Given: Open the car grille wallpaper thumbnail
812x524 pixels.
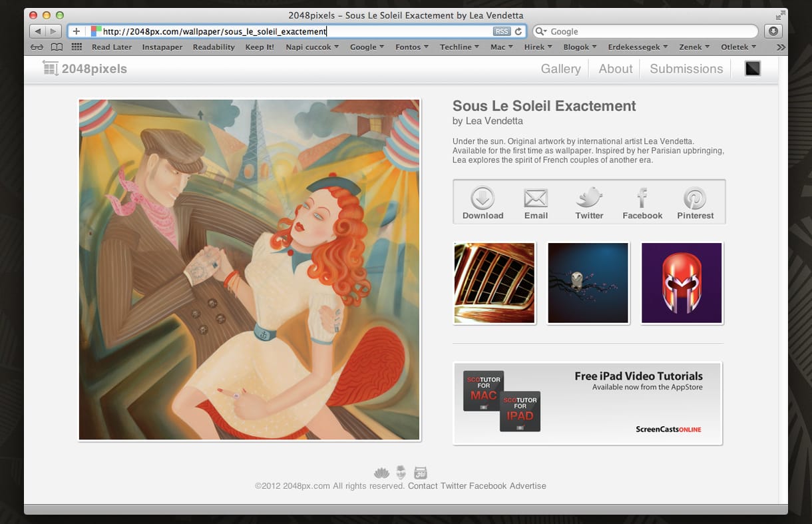Looking at the screenshot, I should coord(495,283).
